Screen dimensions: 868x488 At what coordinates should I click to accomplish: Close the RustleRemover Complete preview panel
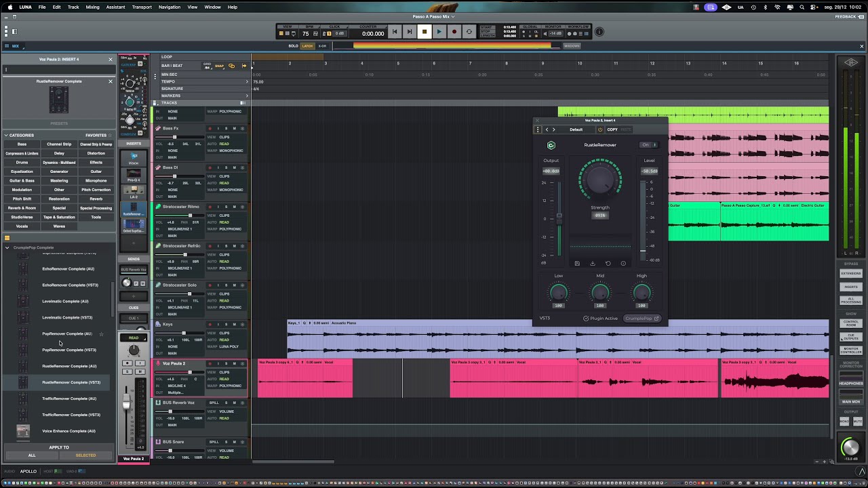(111, 81)
